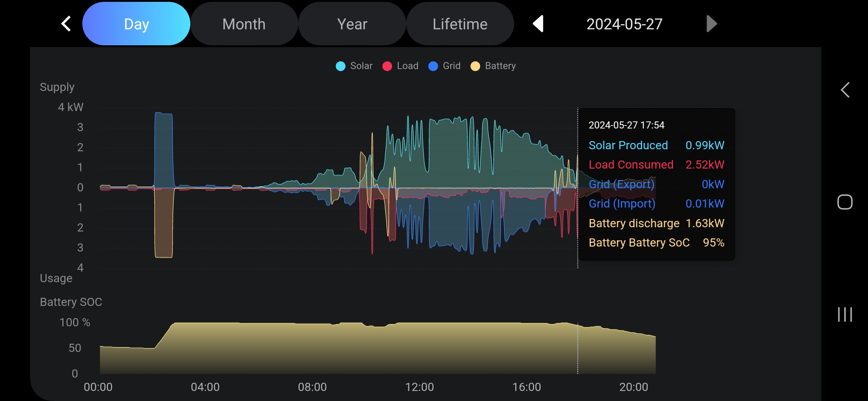Switch to the Year tab

[x=352, y=24]
